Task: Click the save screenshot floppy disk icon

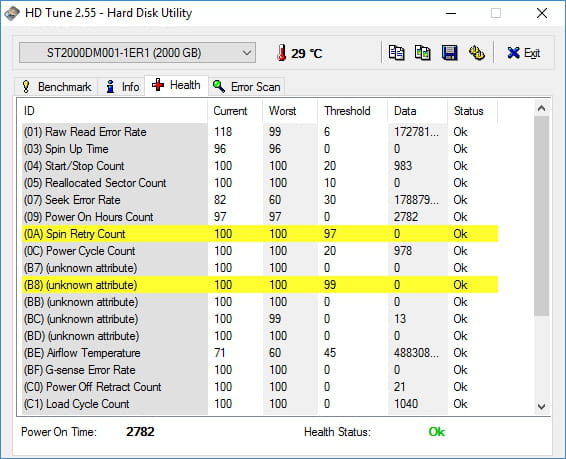Action: tap(450, 53)
